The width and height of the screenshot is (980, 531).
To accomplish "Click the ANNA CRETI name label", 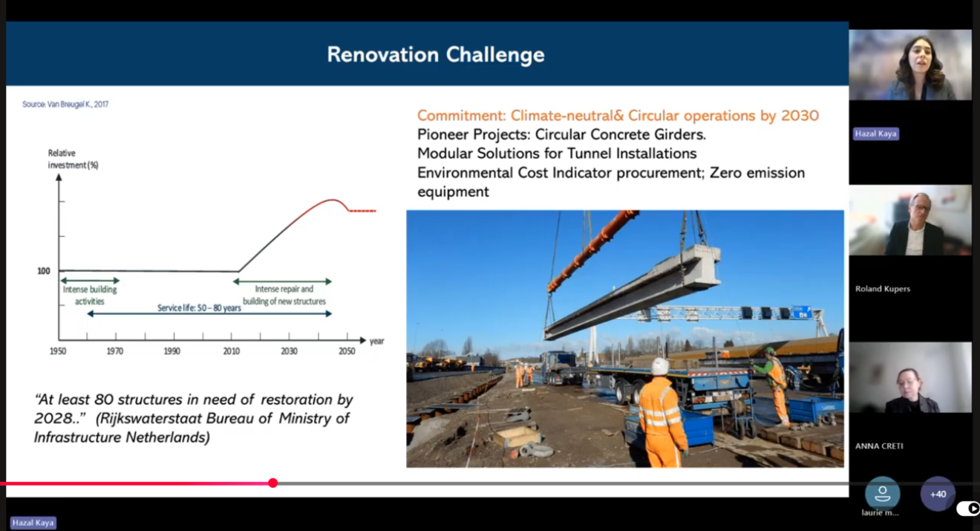I will [879, 446].
